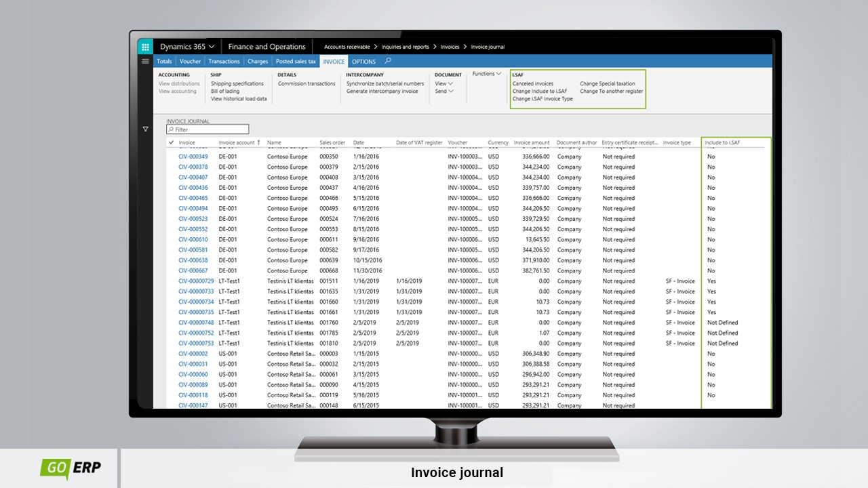The width and height of the screenshot is (868, 488).
Task: Open invoice CIV-000610
Action: pyautogui.click(x=193, y=239)
